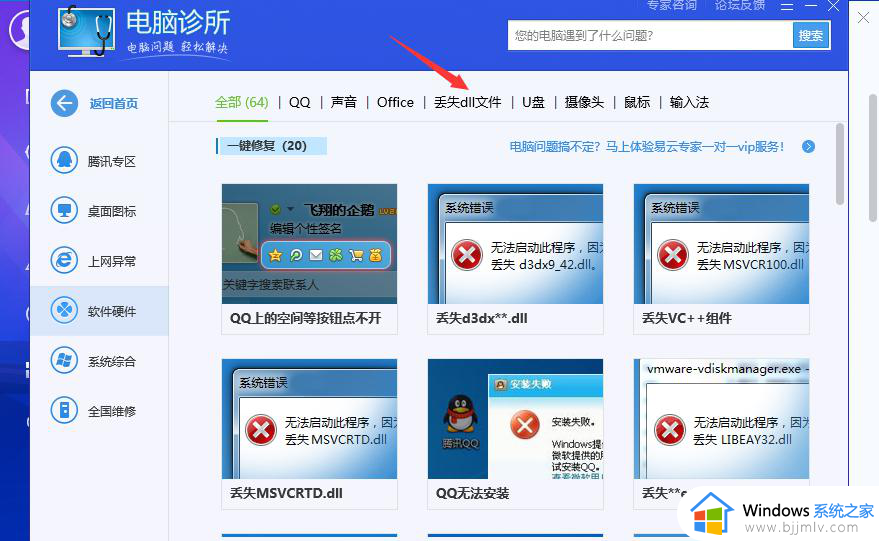Open the QQ无法安装 fix thumbnail
Screen dimensions: 879x541
[x=515, y=419]
